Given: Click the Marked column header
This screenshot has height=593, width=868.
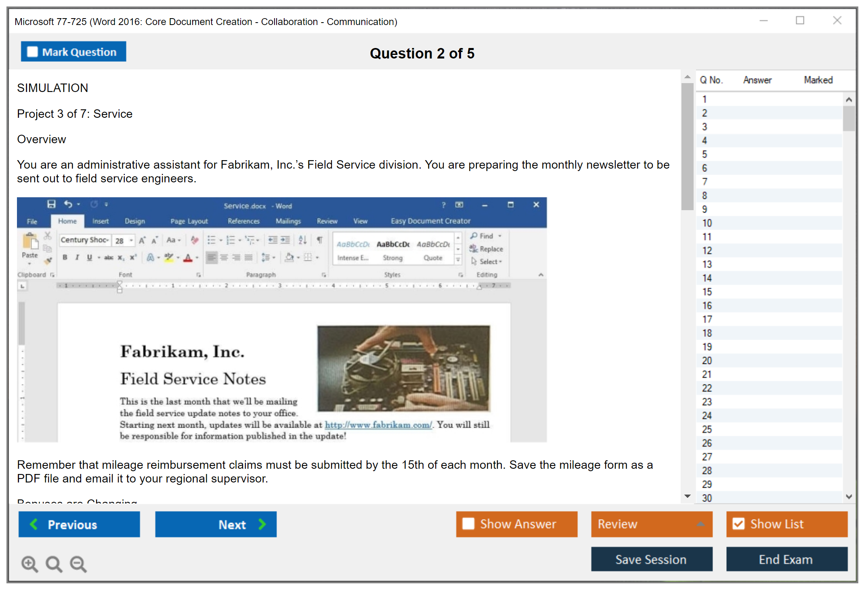Looking at the screenshot, I should click(818, 80).
